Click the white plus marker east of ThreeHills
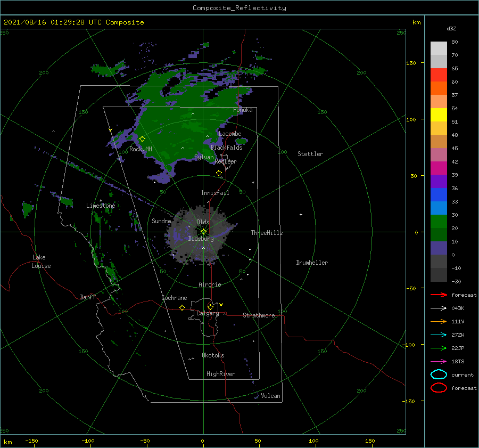 pos(301,214)
